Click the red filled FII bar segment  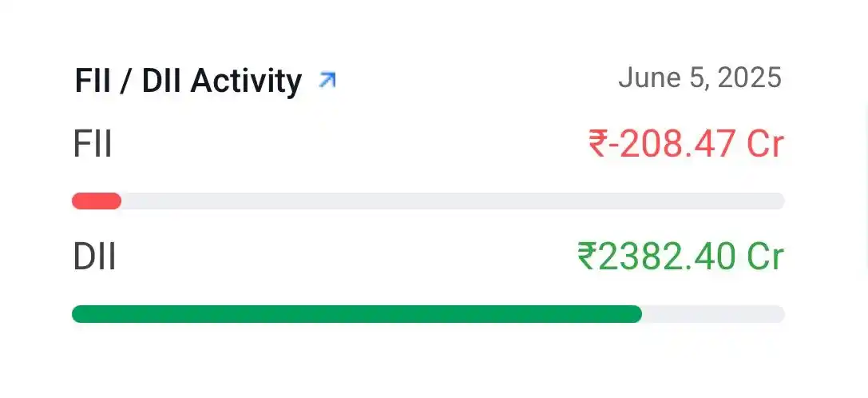click(96, 201)
